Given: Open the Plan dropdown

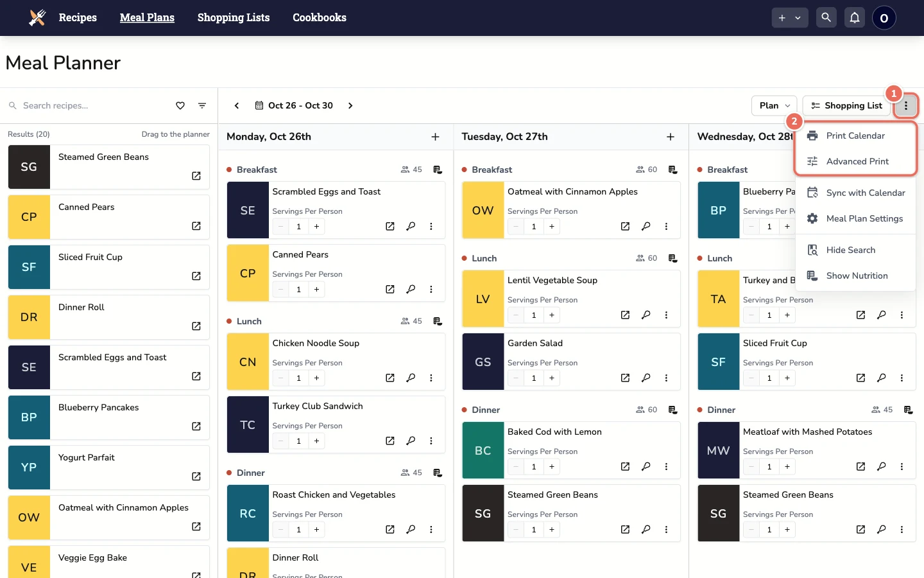Looking at the screenshot, I should (774, 106).
